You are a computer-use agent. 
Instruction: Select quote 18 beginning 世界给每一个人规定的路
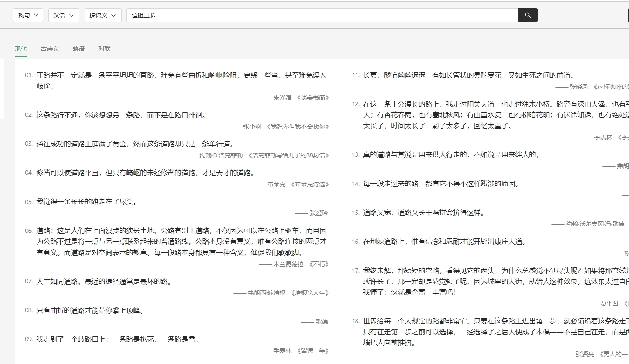pyautogui.click(x=496, y=332)
